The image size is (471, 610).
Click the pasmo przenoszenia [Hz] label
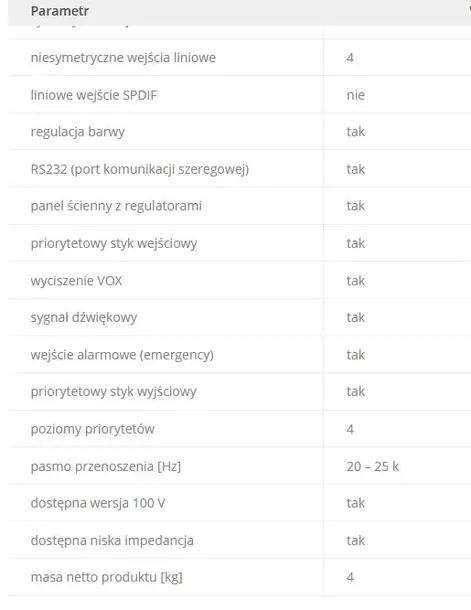(106, 466)
